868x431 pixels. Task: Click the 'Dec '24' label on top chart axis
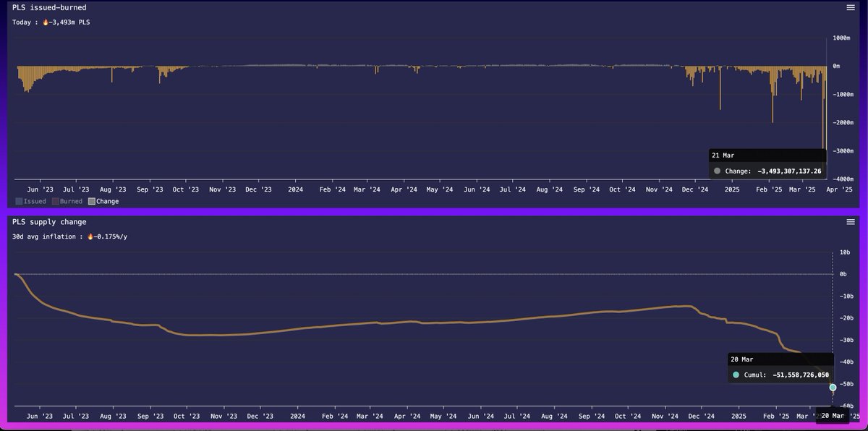pos(694,189)
